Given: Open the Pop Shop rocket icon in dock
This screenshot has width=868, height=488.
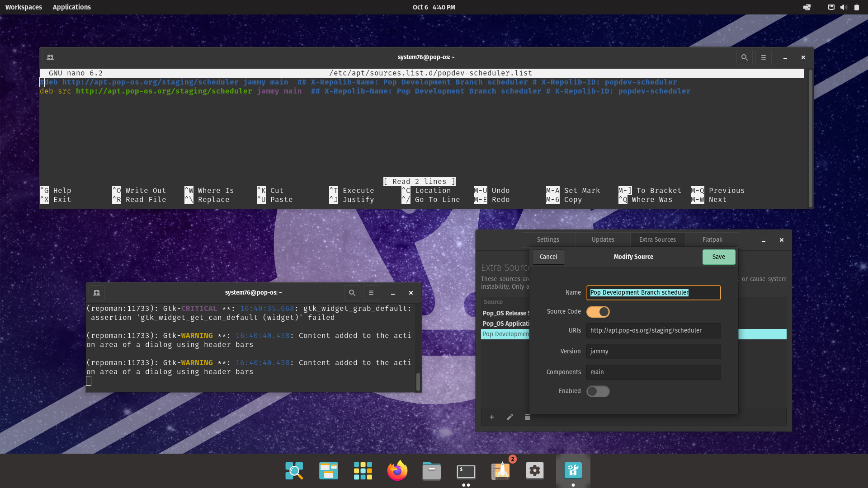Looking at the screenshot, I should click(x=500, y=470).
